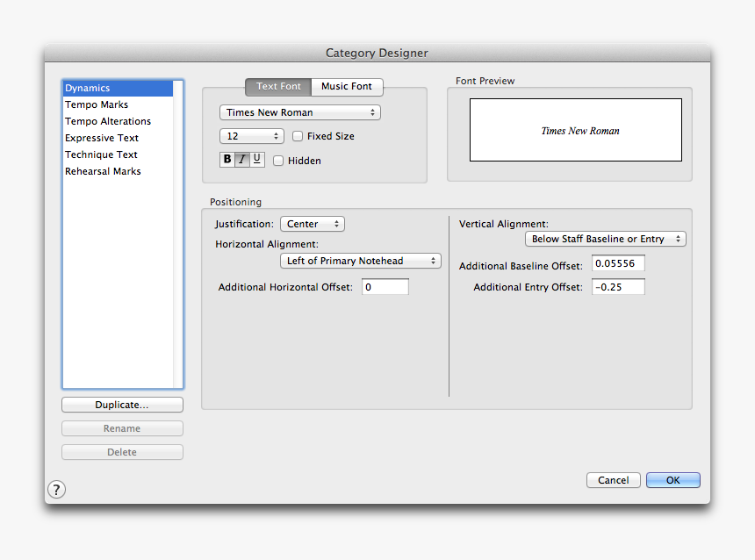Open the Times New Roman font dropdown
Viewport: 755px width, 560px height.
[x=299, y=112]
